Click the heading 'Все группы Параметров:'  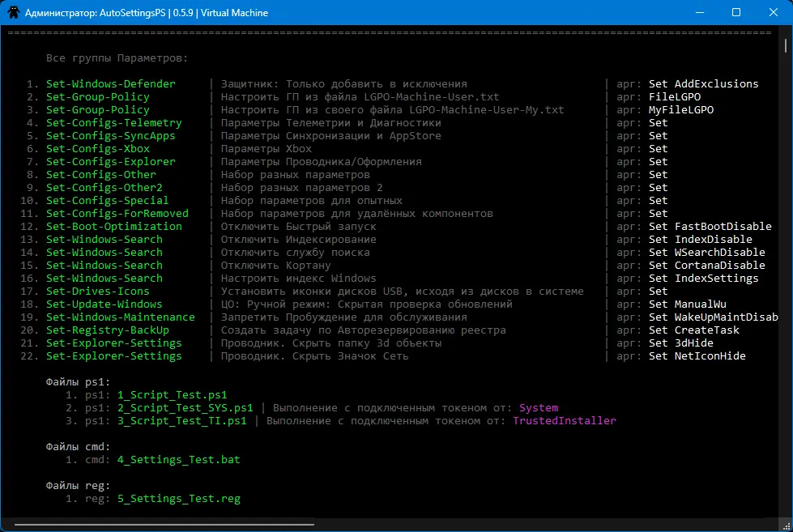[x=117, y=58]
